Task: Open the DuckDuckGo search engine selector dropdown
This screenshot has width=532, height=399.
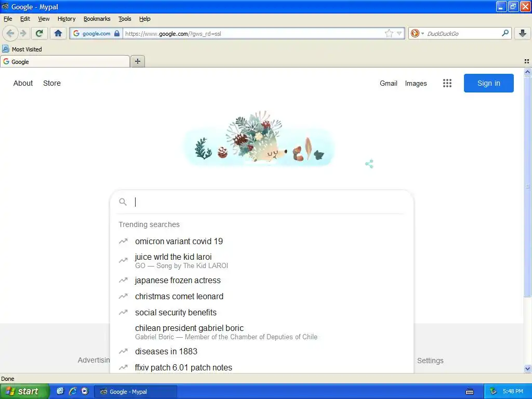Action: tap(417, 33)
